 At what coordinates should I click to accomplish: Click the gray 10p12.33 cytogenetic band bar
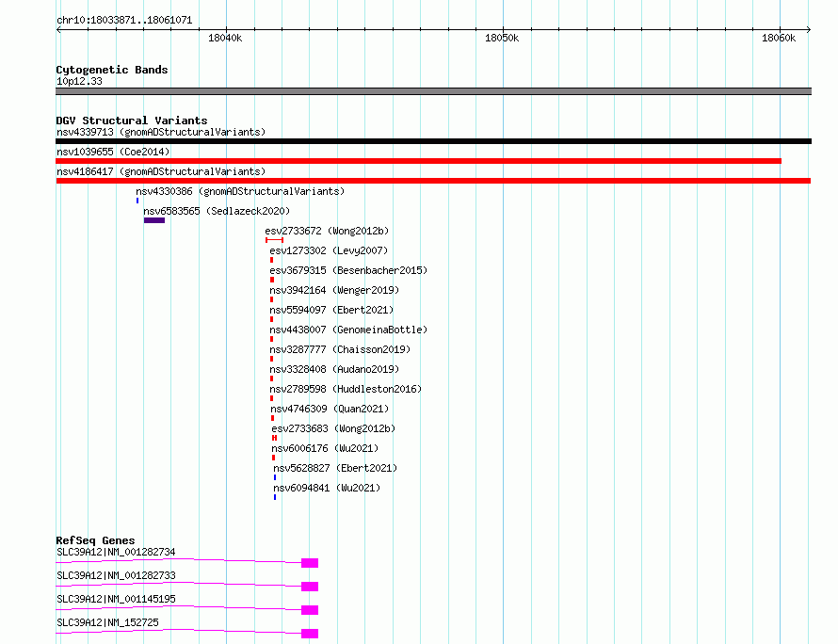click(433, 91)
